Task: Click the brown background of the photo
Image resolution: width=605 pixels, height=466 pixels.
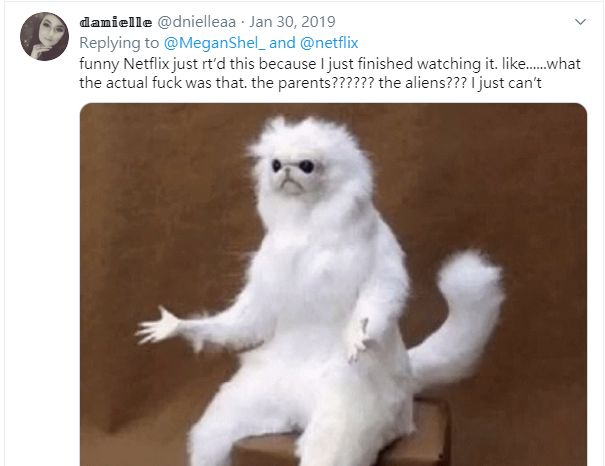Action: click(154, 193)
